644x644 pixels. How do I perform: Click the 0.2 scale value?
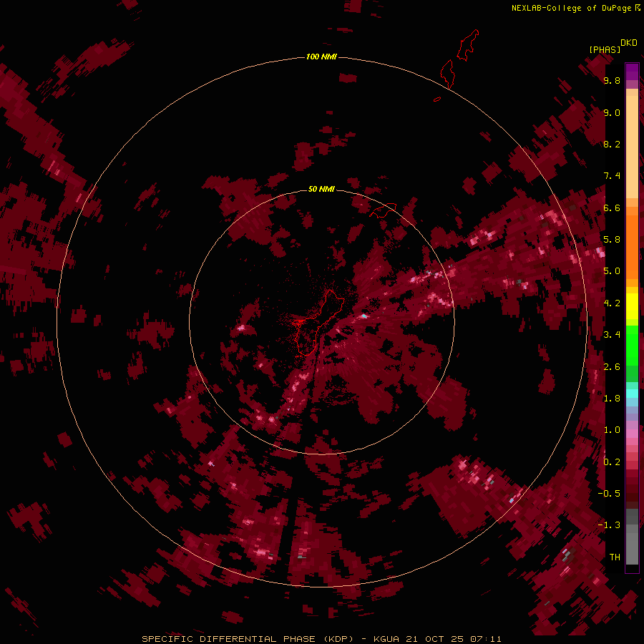tap(612, 462)
